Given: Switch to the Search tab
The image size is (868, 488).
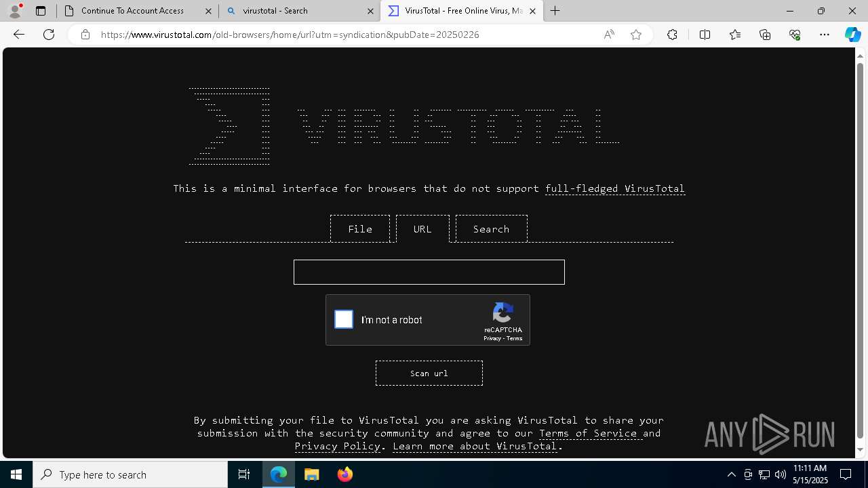Looking at the screenshot, I should point(491,228).
